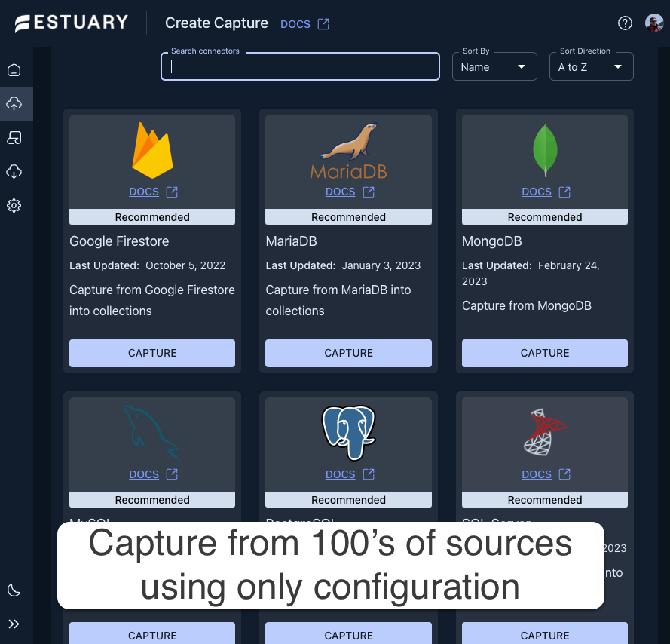Open DOCS link under SQL Server logo

(x=537, y=474)
